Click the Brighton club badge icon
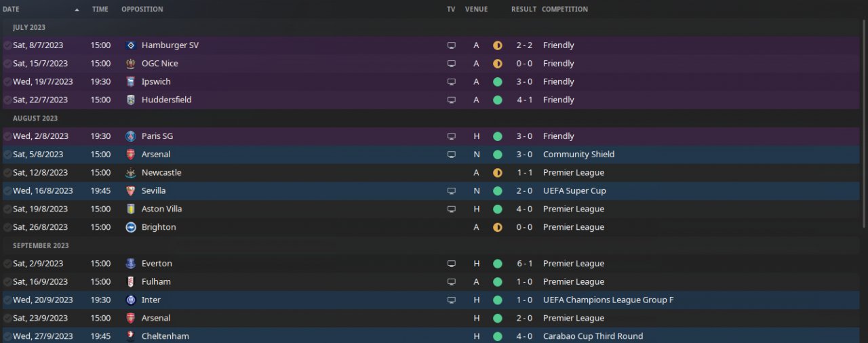This screenshot has height=343, width=868. click(x=131, y=228)
